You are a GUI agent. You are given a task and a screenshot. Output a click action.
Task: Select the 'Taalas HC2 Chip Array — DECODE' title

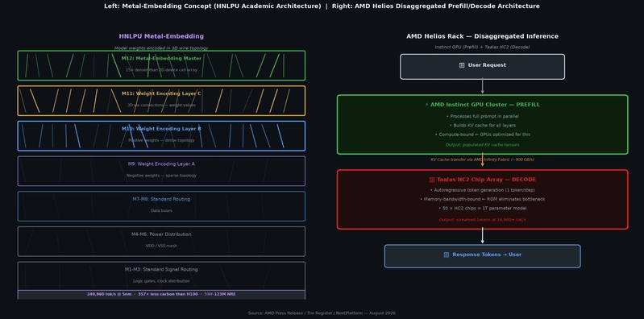tap(486, 180)
